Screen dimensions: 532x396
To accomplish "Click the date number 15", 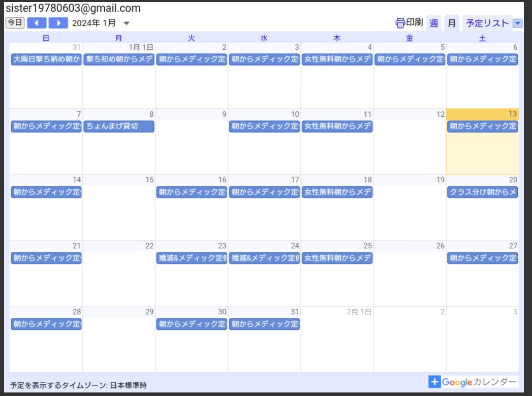I will click(x=149, y=180).
